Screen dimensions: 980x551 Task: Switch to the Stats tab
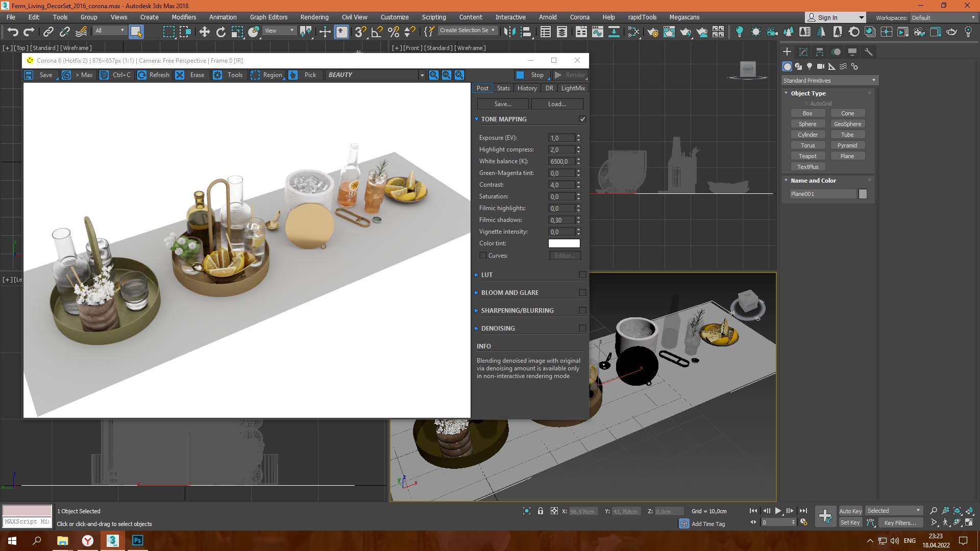[x=503, y=88]
